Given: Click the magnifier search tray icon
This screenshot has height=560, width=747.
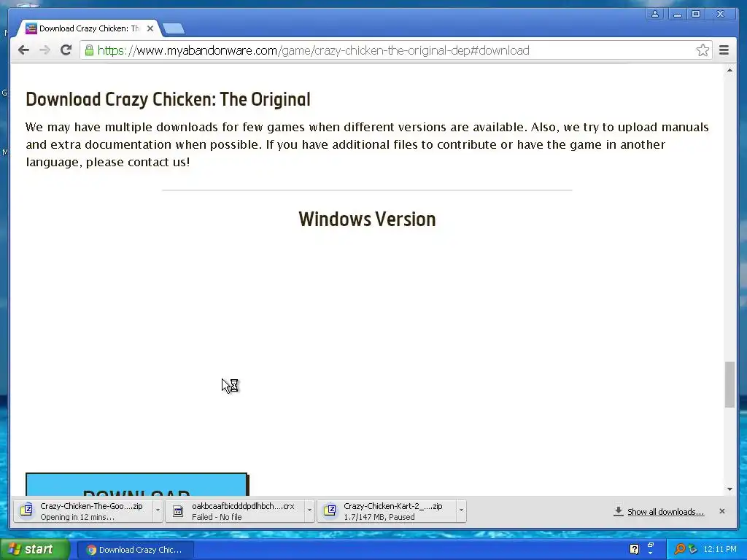Looking at the screenshot, I should (679, 549).
